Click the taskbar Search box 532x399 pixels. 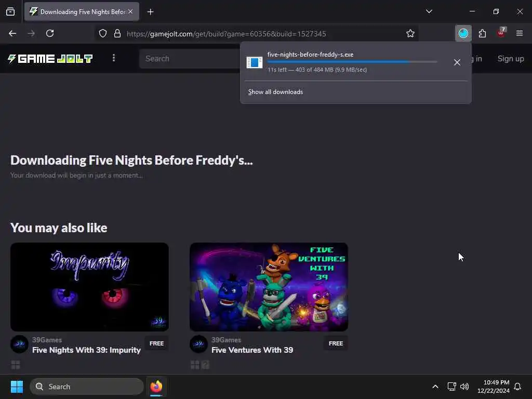87,387
